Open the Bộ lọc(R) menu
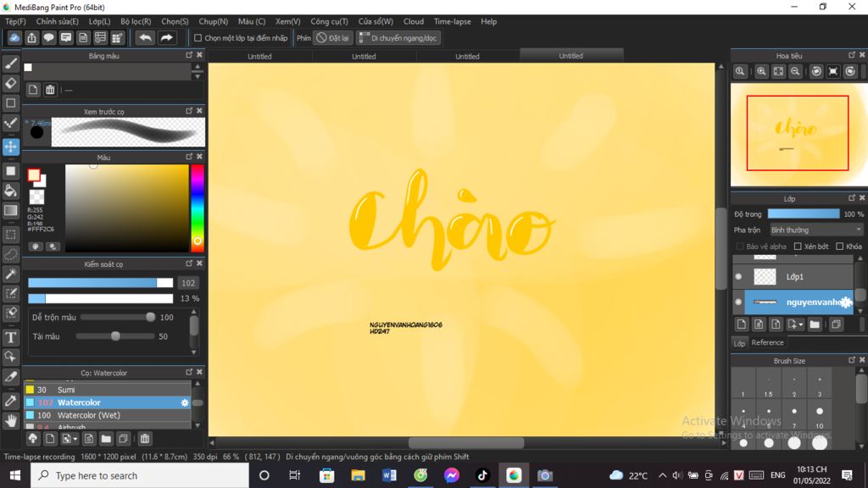The height and width of the screenshot is (488, 868). pyautogui.click(x=136, y=21)
